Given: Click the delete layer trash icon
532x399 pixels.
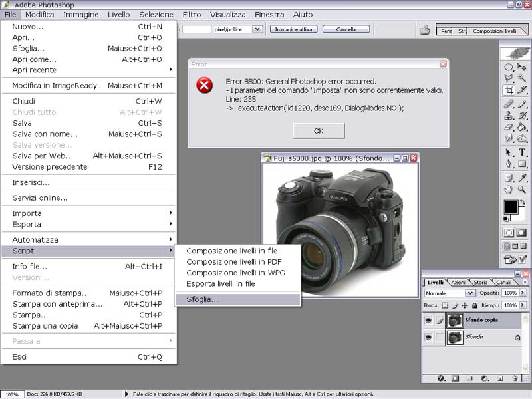Looking at the screenshot, I should [515, 378].
